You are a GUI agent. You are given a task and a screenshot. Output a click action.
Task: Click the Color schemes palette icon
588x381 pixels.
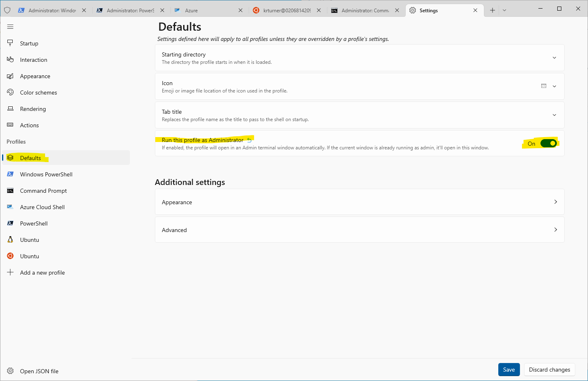(10, 92)
